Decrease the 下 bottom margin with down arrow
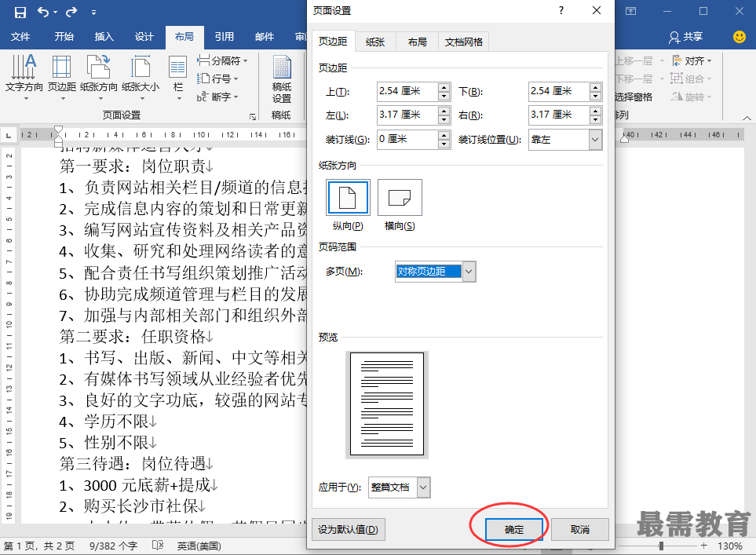This screenshot has width=756, height=555. pyautogui.click(x=596, y=96)
